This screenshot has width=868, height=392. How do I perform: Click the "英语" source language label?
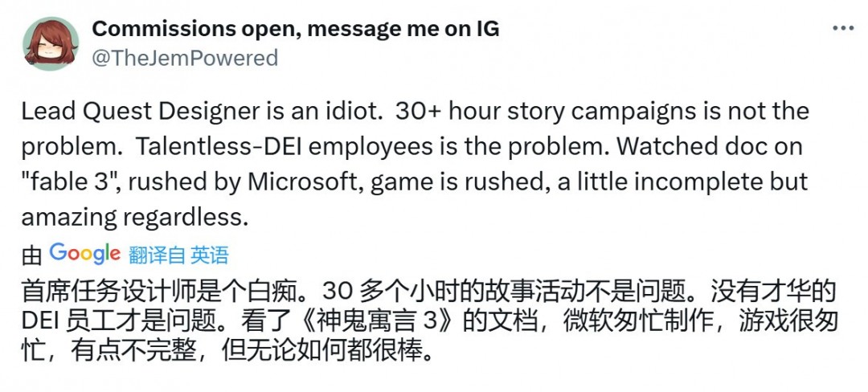pos(210,255)
